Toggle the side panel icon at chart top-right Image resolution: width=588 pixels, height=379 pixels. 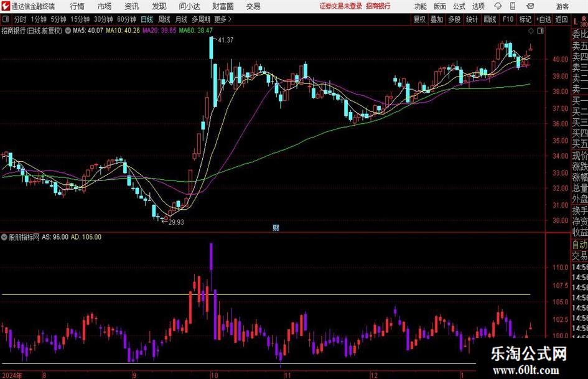540,31
